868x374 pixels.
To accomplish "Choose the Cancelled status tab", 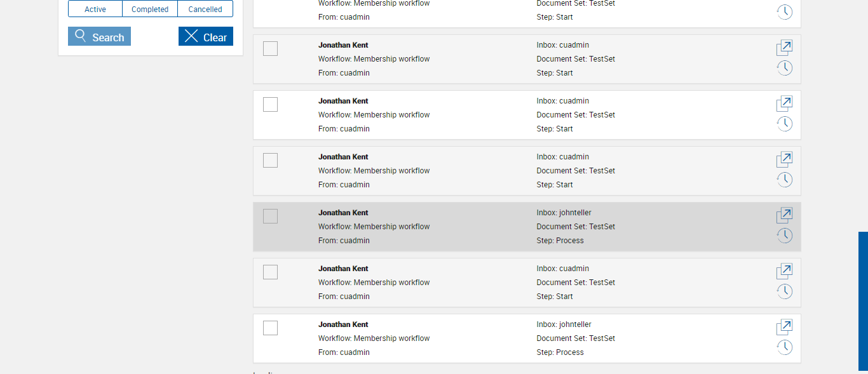I will point(205,9).
